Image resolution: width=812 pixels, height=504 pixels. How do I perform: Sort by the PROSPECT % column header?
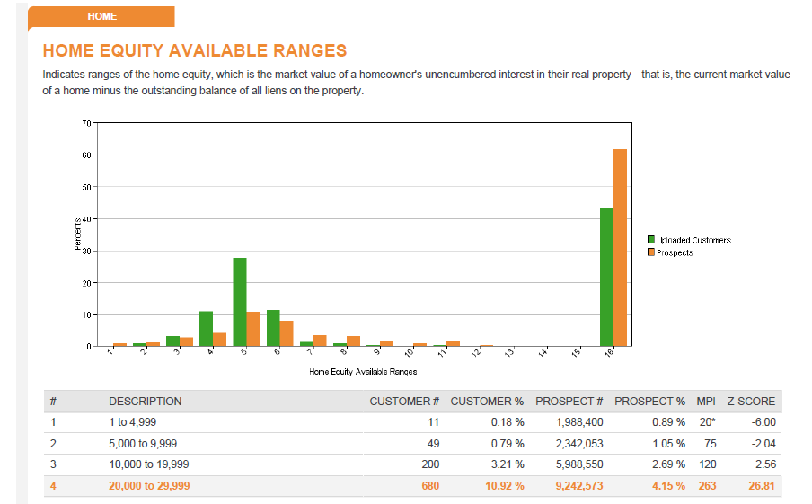coord(649,402)
